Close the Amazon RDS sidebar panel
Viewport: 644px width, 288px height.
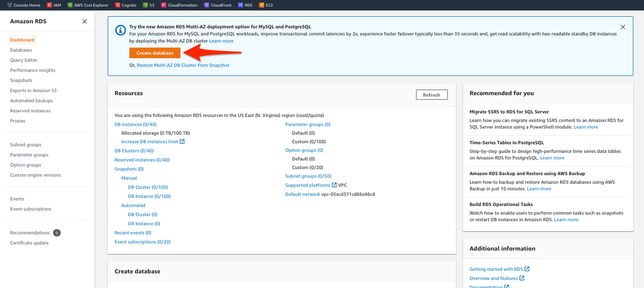click(x=84, y=21)
